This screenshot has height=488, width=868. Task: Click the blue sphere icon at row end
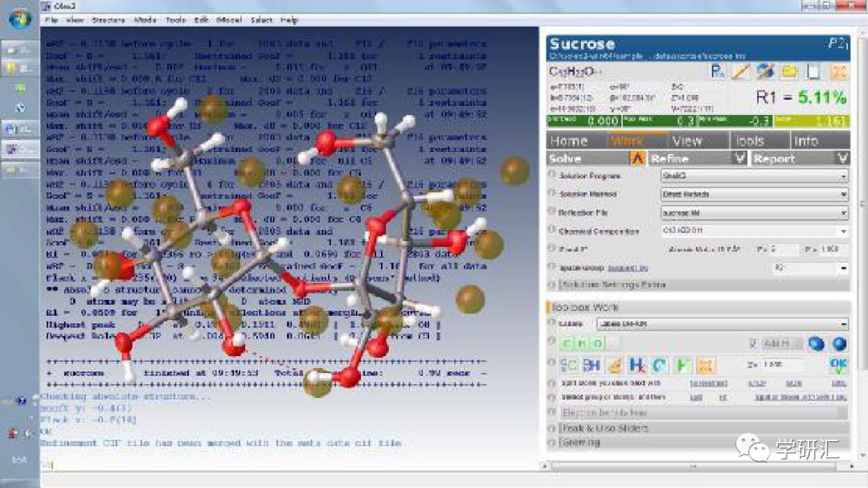[x=839, y=344]
